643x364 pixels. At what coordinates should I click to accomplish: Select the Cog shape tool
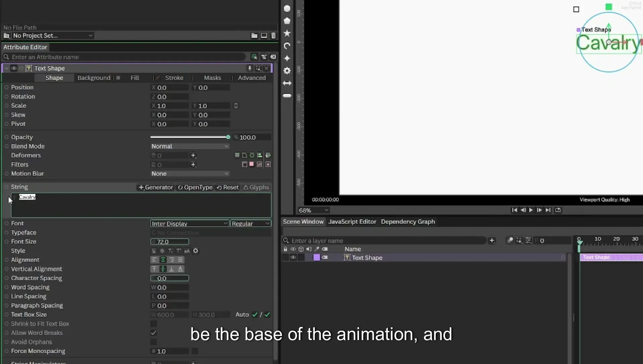pos(287,71)
